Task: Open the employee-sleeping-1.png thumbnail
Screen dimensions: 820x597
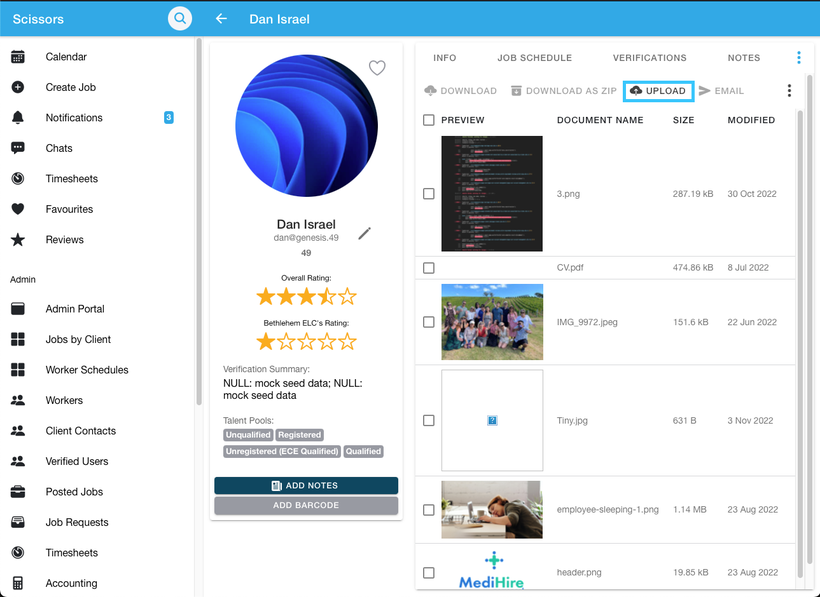Action: click(x=492, y=510)
